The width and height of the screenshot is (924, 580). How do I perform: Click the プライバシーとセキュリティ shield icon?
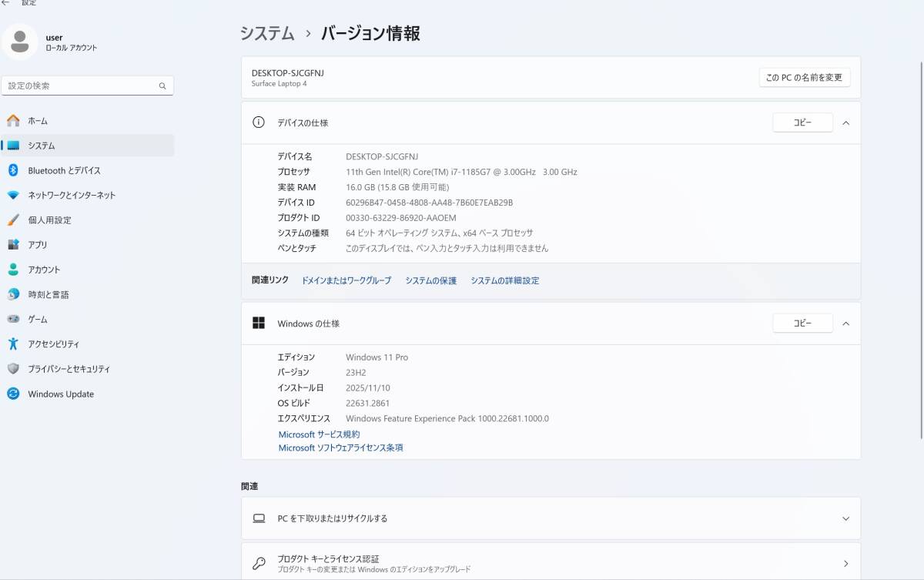13,369
